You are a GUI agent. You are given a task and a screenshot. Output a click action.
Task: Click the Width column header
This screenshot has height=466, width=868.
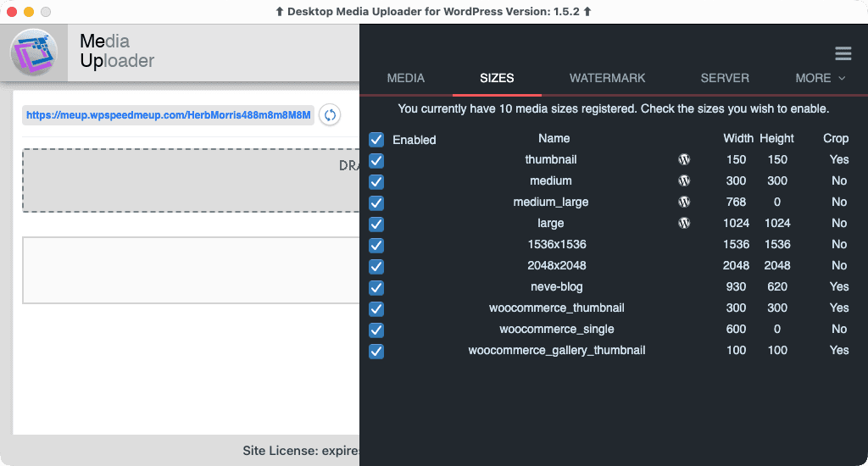(x=738, y=138)
